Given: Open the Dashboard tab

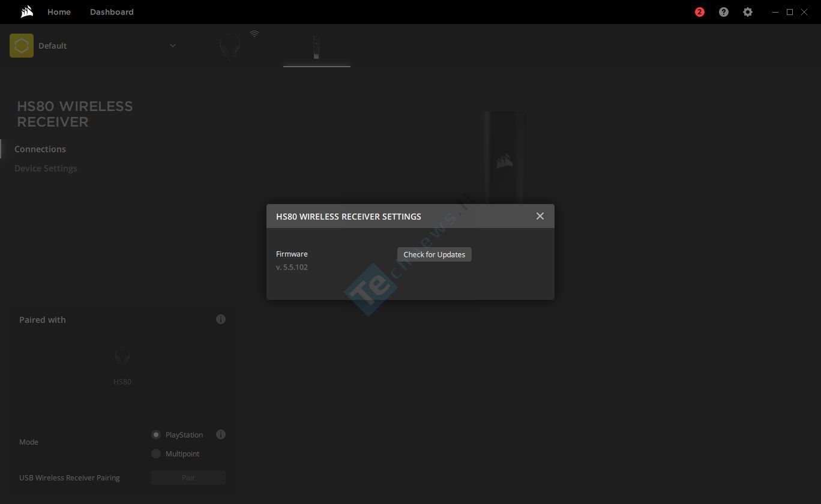Looking at the screenshot, I should tap(112, 12).
